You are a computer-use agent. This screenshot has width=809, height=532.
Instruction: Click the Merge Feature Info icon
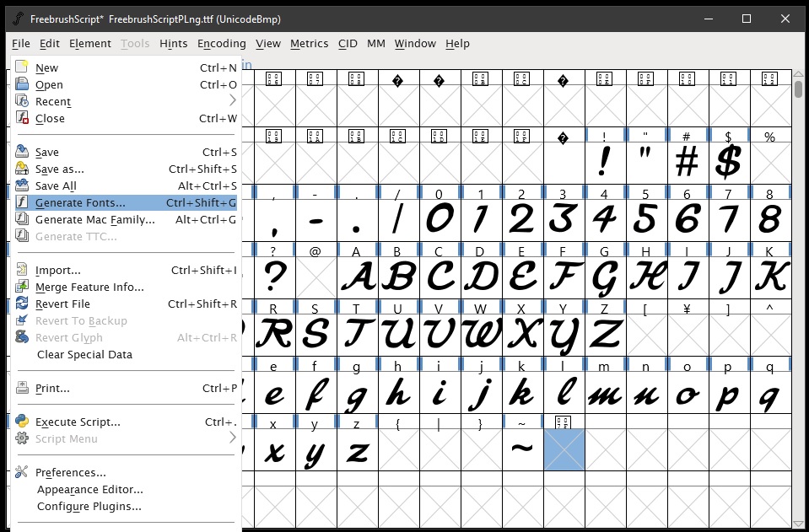pyautogui.click(x=22, y=287)
